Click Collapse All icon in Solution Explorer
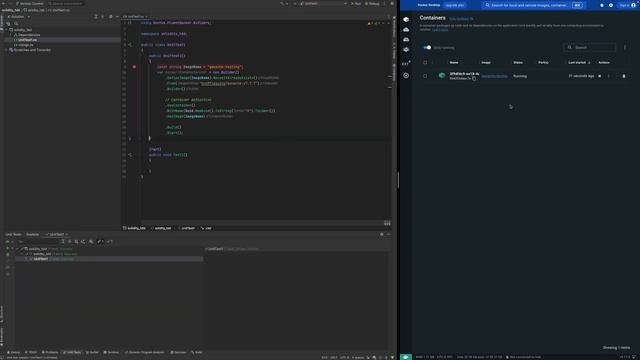This screenshot has width=640, height=360. pos(102,17)
